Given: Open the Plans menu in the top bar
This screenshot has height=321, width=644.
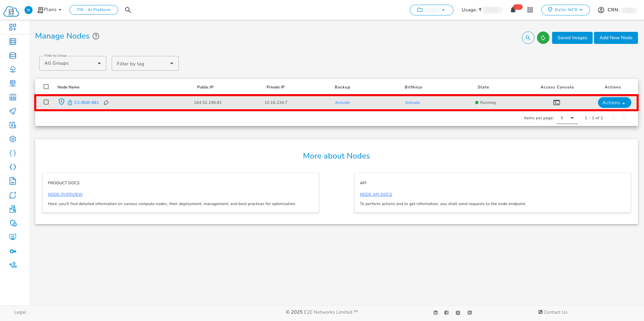Looking at the screenshot, I should 49,10.
